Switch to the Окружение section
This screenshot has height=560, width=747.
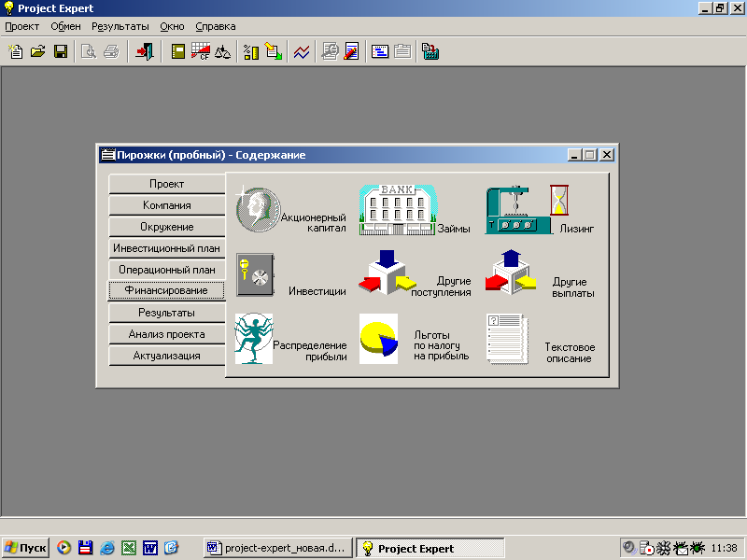[167, 227]
